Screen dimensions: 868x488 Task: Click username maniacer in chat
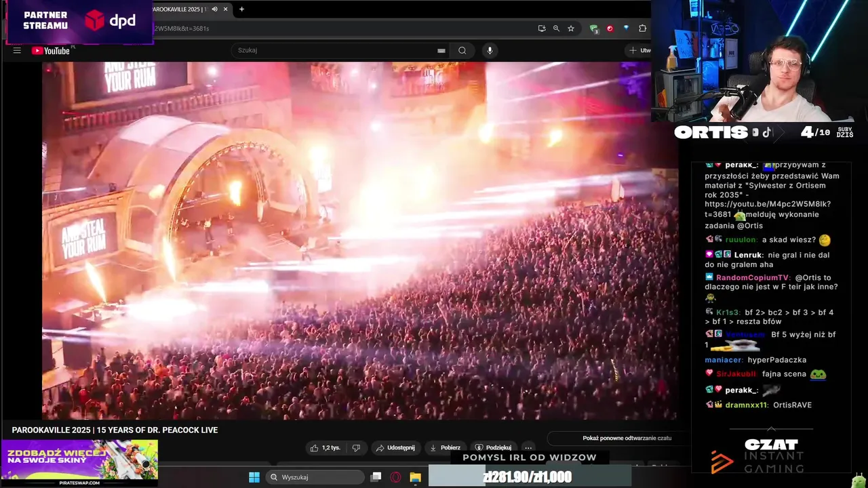pos(724,360)
